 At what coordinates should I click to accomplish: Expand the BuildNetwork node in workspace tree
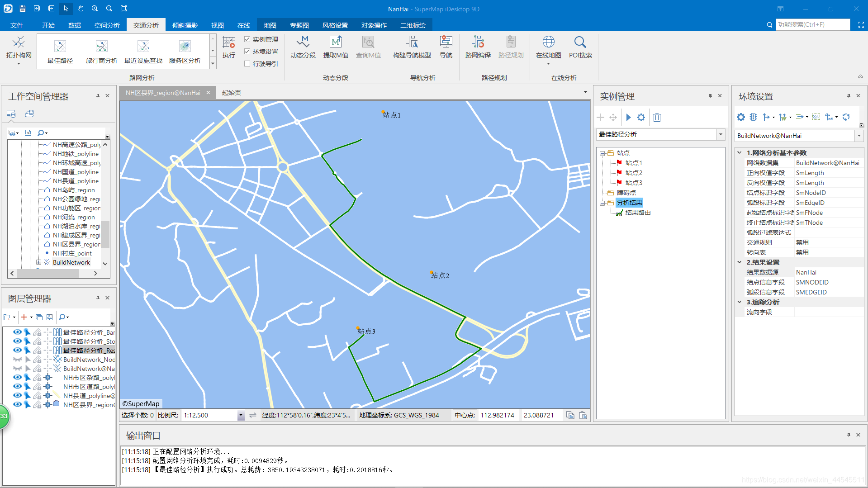tap(39, 262)
